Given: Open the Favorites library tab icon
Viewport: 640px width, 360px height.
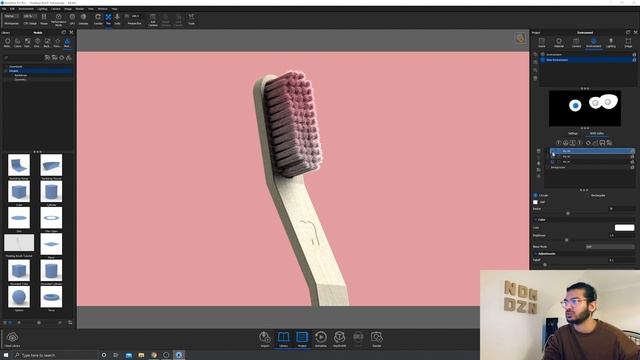Looking at the screenshot, I should tap(57, 42).
